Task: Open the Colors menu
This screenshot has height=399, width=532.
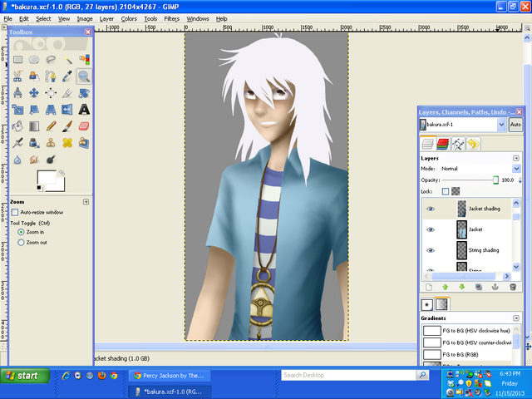Action: click(x=129, y=19)
